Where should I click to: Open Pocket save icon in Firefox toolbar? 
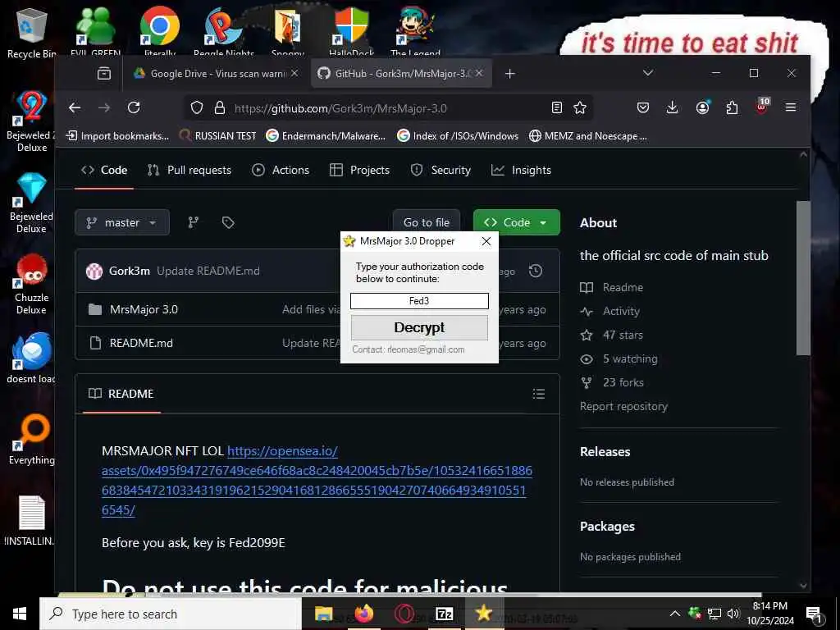(643, 107)
